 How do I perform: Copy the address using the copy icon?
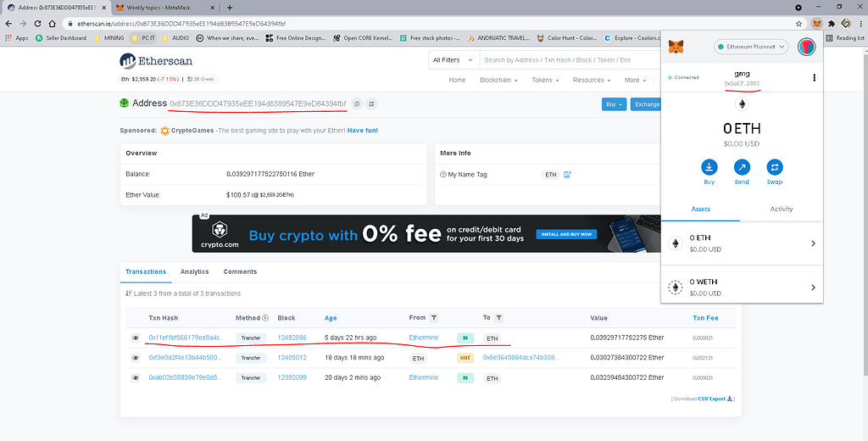click(x=357, y=103)
